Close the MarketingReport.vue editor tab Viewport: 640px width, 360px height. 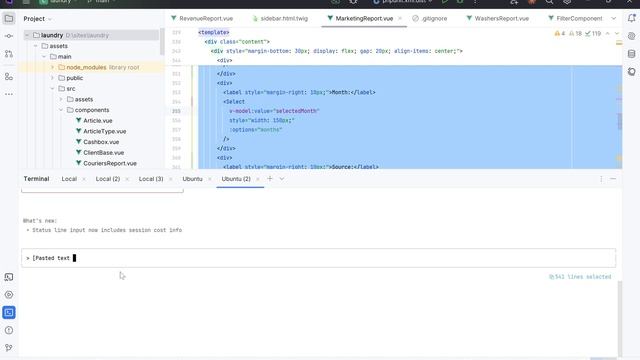coord(400,18)
